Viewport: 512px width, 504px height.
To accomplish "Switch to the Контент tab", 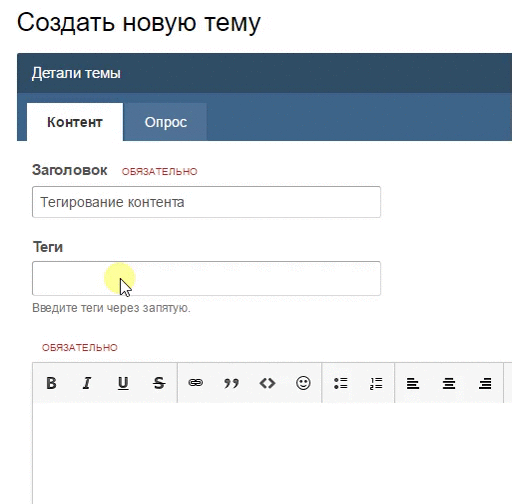I will coord(75,122).
